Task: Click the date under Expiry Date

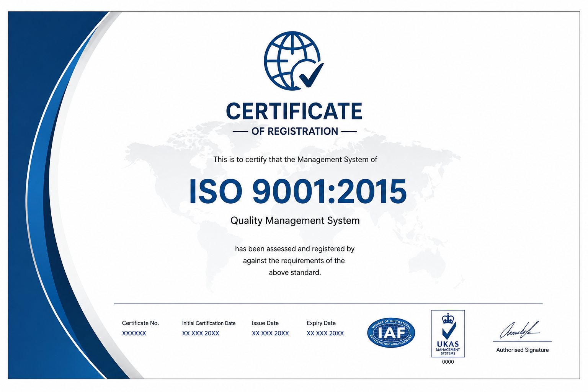Action: click(x=325, y=333)
